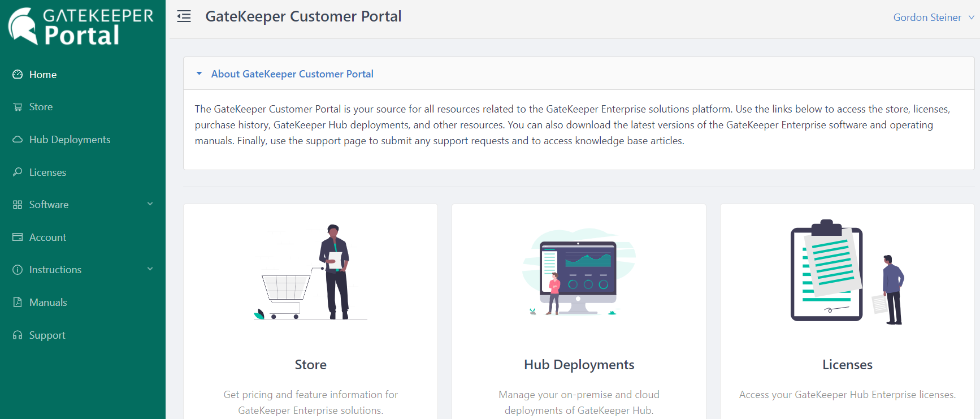Expand the Software submenu chevron
This screenshot has width=980, height=419.
(x=150, y=204)
